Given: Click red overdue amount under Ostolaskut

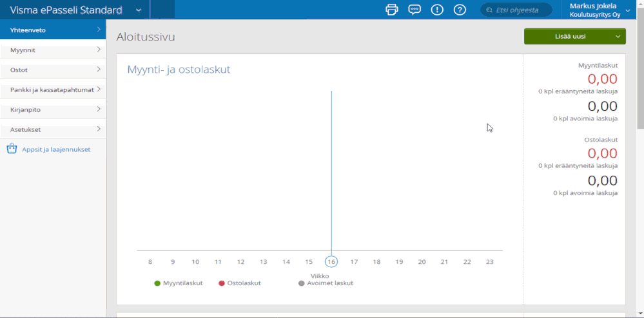Looking at the screenshot, I should click(x=603, y=153).
